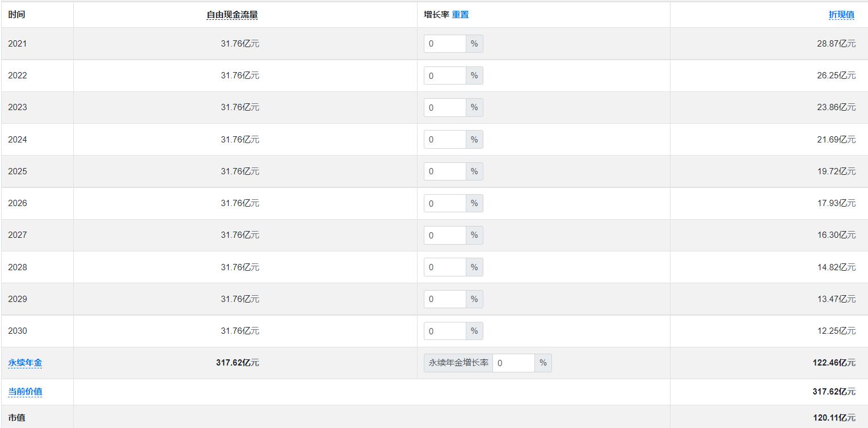The image size is (868, 428).
Task: Click the 2025 growth rate input
Action: 445,171
